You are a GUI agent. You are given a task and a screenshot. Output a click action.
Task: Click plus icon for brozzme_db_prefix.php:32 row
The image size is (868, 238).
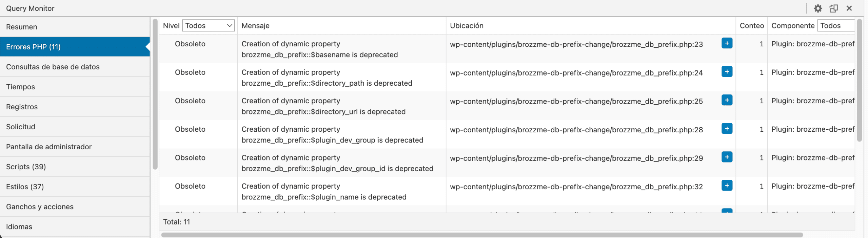click(727, 186)
